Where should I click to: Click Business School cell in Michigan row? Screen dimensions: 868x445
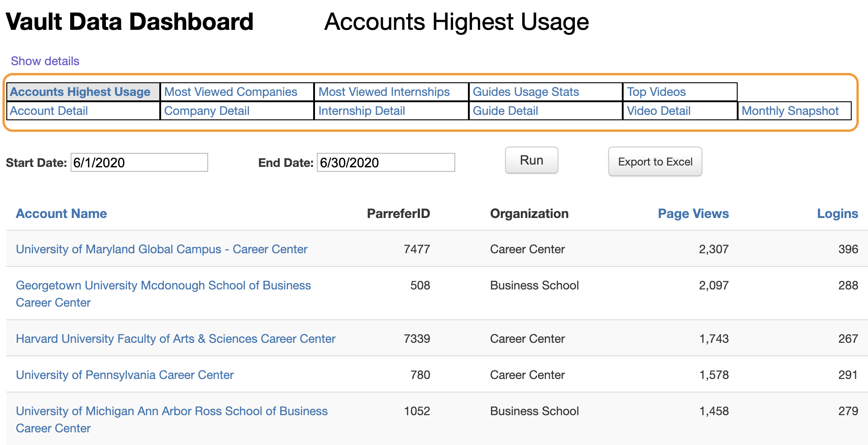(x=534, y=411)
